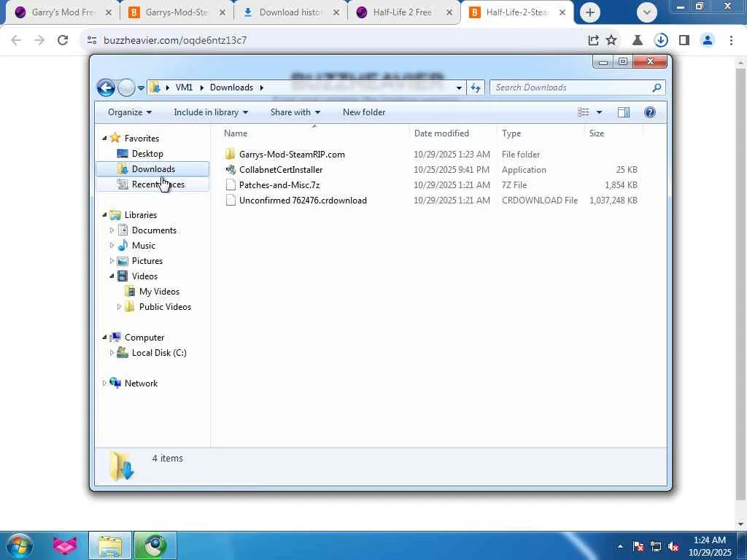Open the browser three-dot menu
Image resolution: width=747 pixels, height=560 pixels.
pos(731,41)
